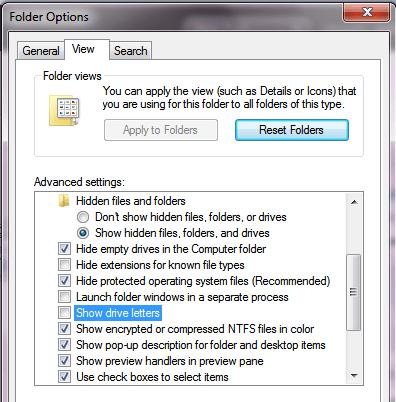The height and width of the screenshot is (402, 396).
Task: Click the highlighted Show drive letters label
Action: (118, 313)
